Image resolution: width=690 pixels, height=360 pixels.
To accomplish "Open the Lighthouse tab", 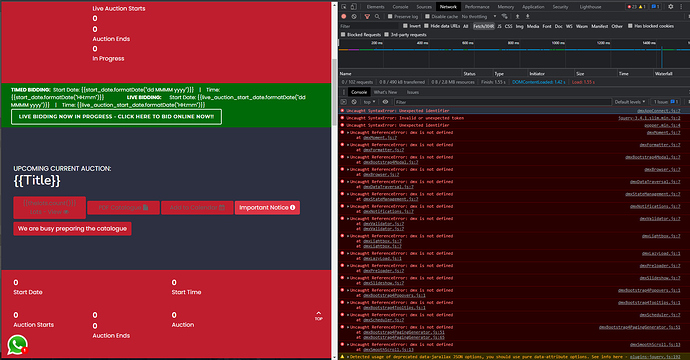I will click(x=590, y=7).
